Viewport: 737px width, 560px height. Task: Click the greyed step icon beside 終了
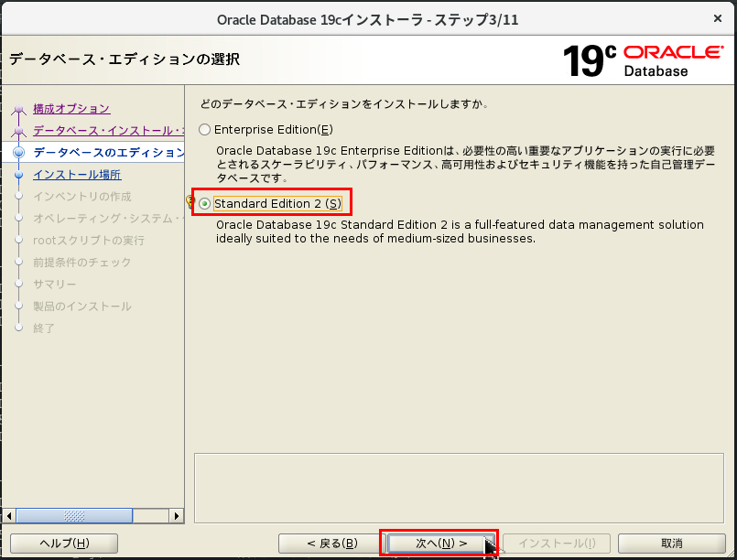(19, 328)
